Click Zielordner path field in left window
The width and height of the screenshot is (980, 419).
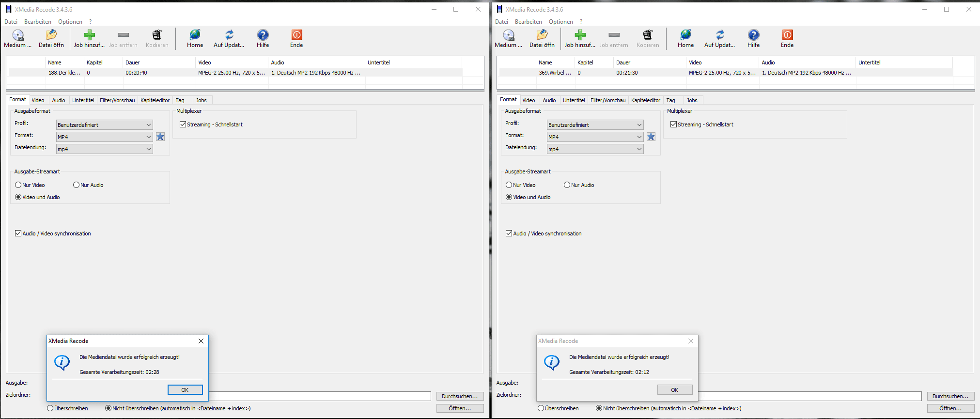[320, 396]
